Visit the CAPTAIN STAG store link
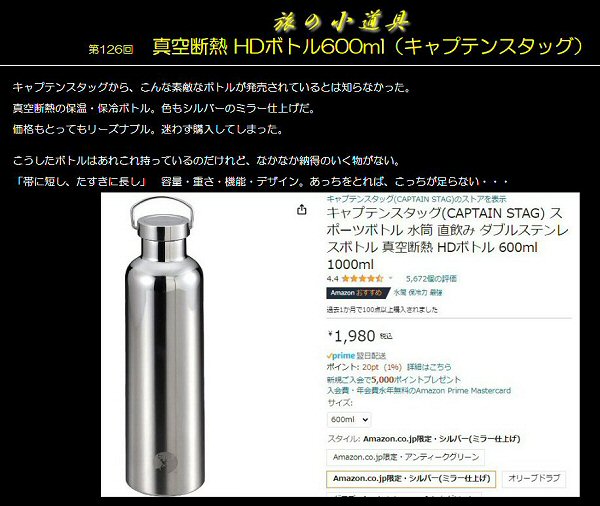600x506 pixels. click(x=416, y=199)
